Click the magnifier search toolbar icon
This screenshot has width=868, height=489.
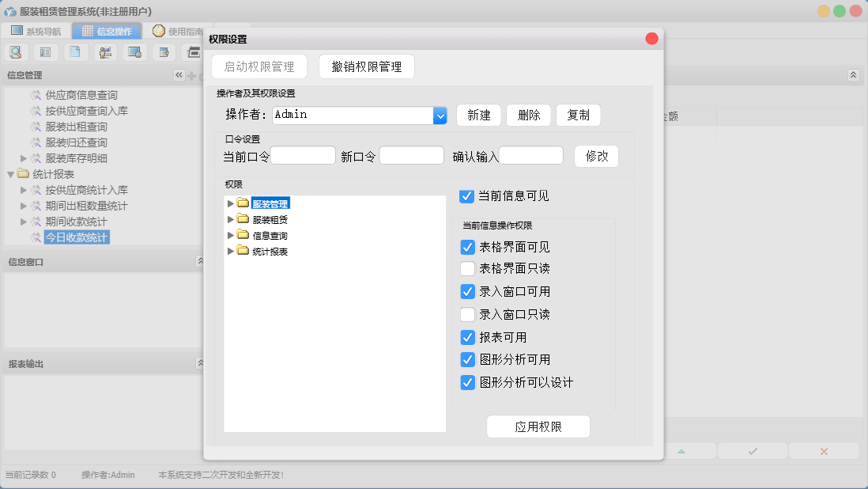tap(16, 52)
